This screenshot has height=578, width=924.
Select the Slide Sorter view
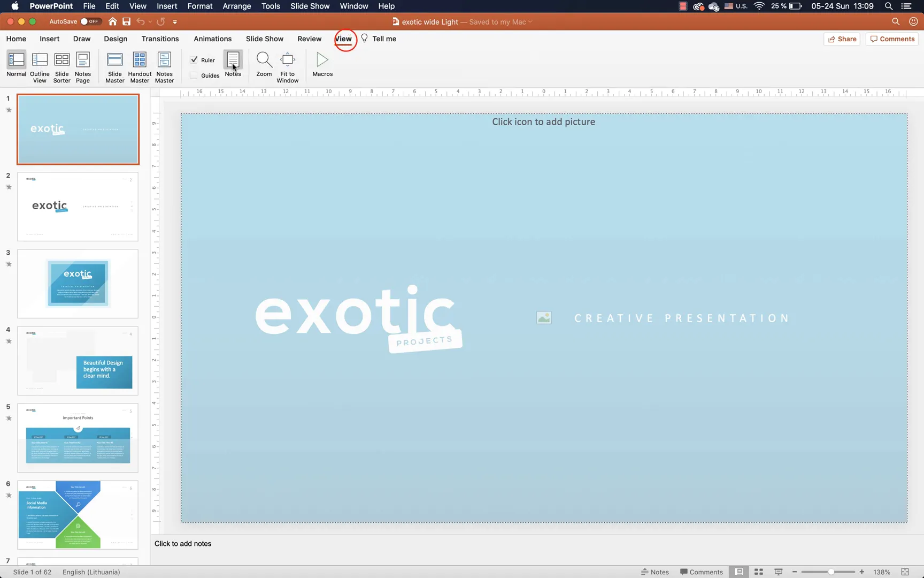pyautogui.click(x=61, y=64)
